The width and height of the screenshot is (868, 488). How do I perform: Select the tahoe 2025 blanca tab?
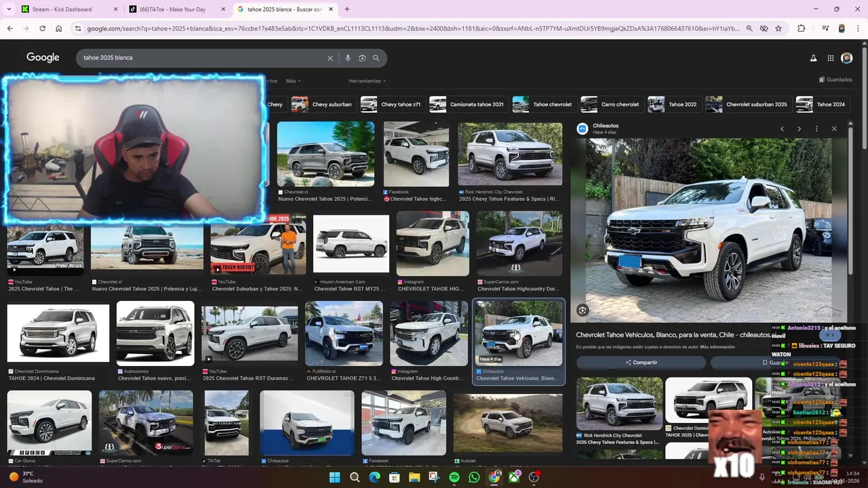click(285, 9)
